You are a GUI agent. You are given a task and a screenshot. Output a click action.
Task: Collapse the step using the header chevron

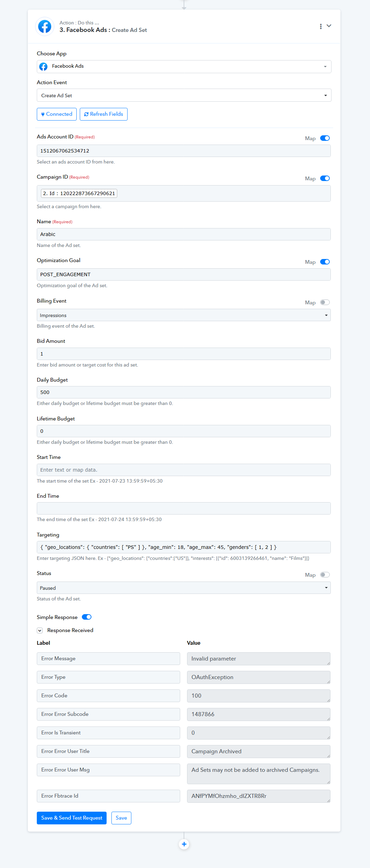pos(329,26)
